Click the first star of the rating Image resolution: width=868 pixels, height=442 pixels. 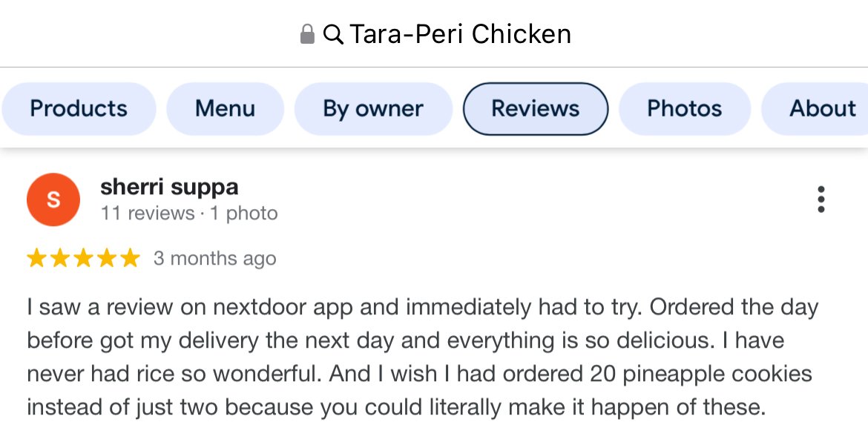[x=36, y=258]
